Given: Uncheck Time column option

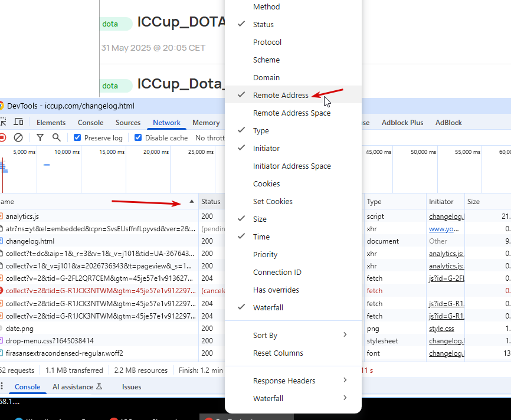Looking at the screenshot, I should 293,237.
